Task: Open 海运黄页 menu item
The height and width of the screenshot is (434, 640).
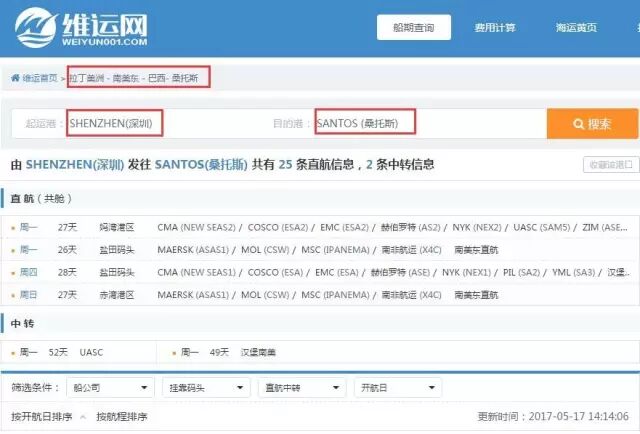Action: click(x=576, y=28)
